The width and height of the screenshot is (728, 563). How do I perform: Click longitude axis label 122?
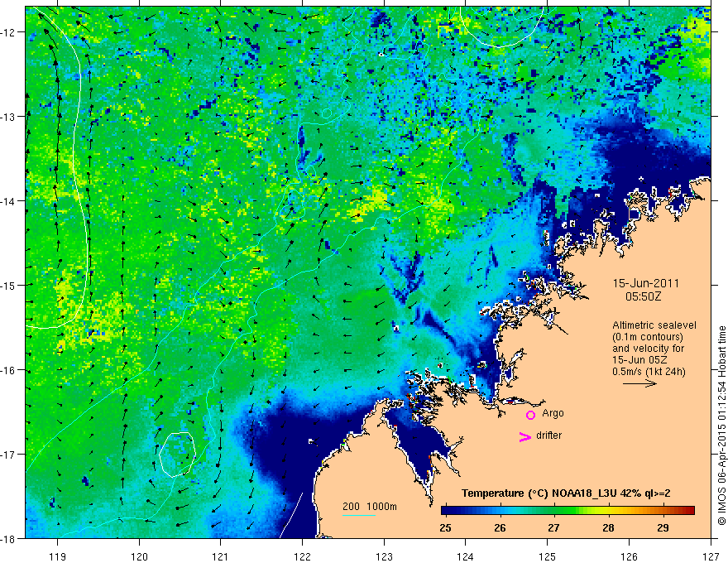tap(302, 556)
